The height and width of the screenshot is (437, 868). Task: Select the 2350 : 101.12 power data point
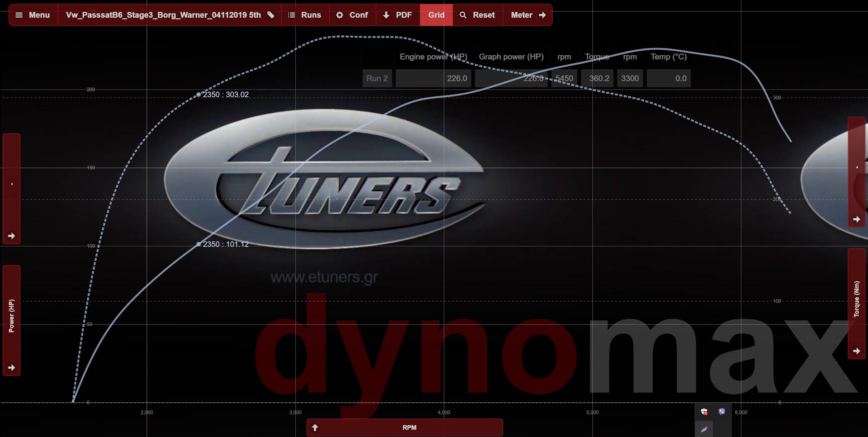(198, 244)
